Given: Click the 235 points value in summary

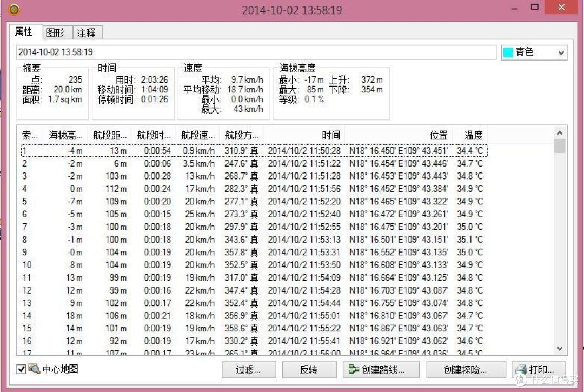Looking at the screenshot, I should [x=75, y=79].
